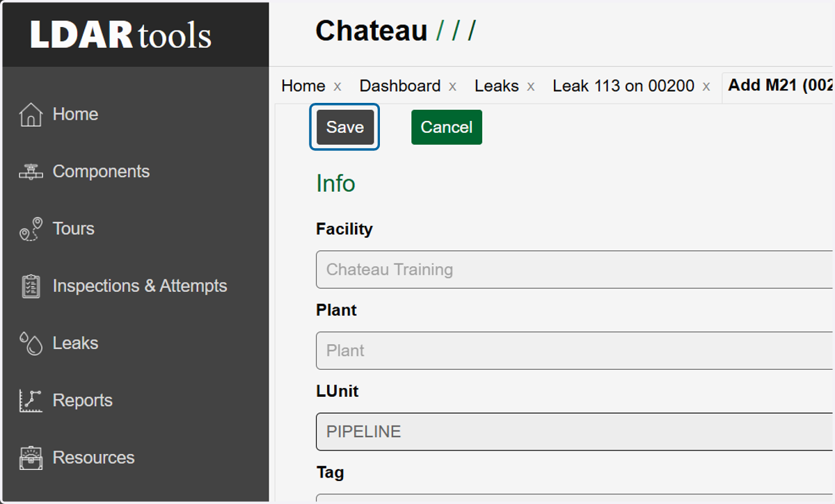This screenshot has height=504, width=835.
Task: Open Reports in the sidebar
Action: click(82, 400)
